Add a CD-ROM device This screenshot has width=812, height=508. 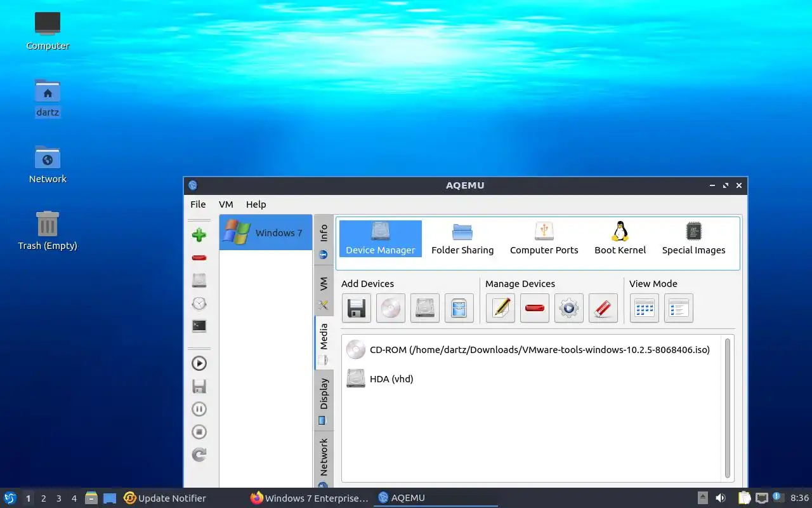[390, 308]
